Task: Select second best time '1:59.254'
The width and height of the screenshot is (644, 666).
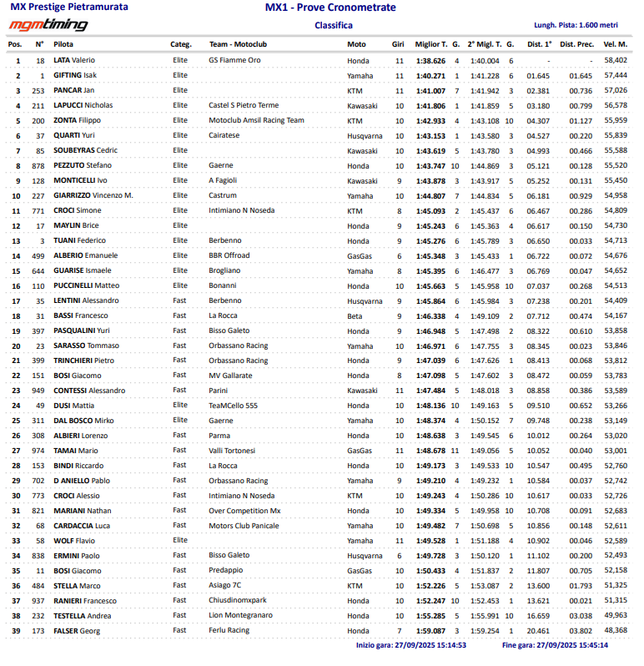Action: coord(485,631)
